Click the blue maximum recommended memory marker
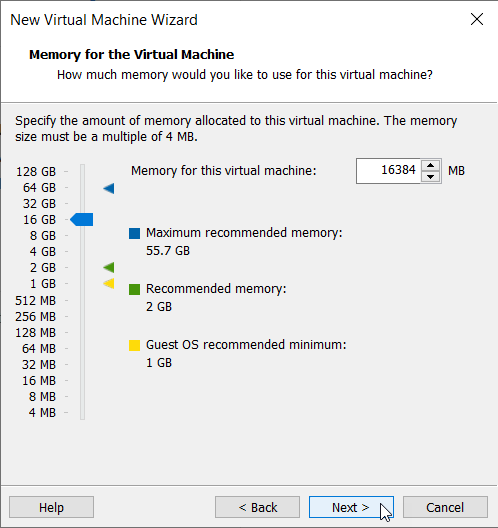 [x=109, y=188]
